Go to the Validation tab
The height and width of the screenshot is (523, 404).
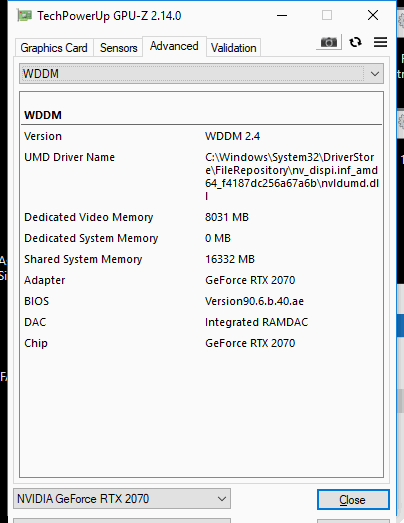tap(234, 48)
